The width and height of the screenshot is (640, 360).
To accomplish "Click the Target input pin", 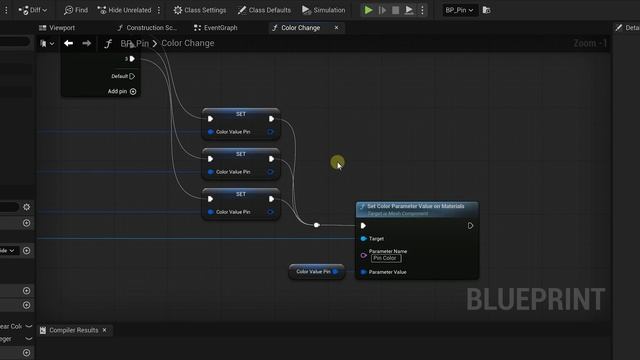I will (x=363, y=239).
